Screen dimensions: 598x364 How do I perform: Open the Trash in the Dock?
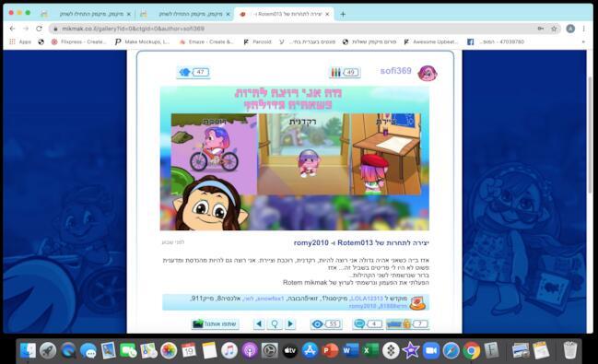(x=569, y=350)
